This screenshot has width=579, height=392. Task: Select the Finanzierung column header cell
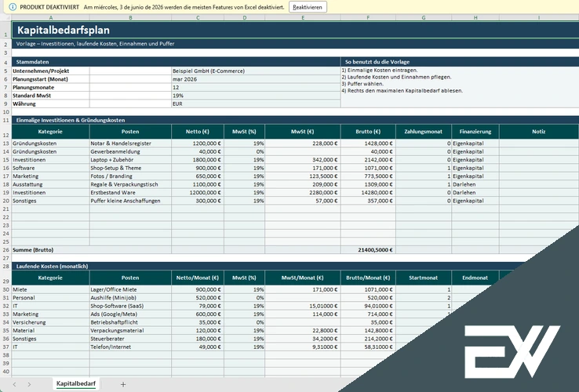(475, 132)
